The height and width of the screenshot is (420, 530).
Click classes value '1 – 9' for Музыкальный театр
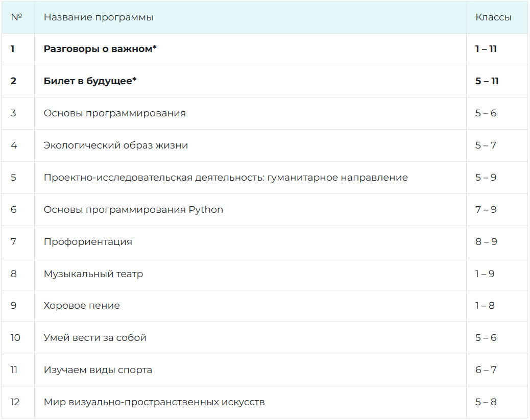click(x=485, y=274)
